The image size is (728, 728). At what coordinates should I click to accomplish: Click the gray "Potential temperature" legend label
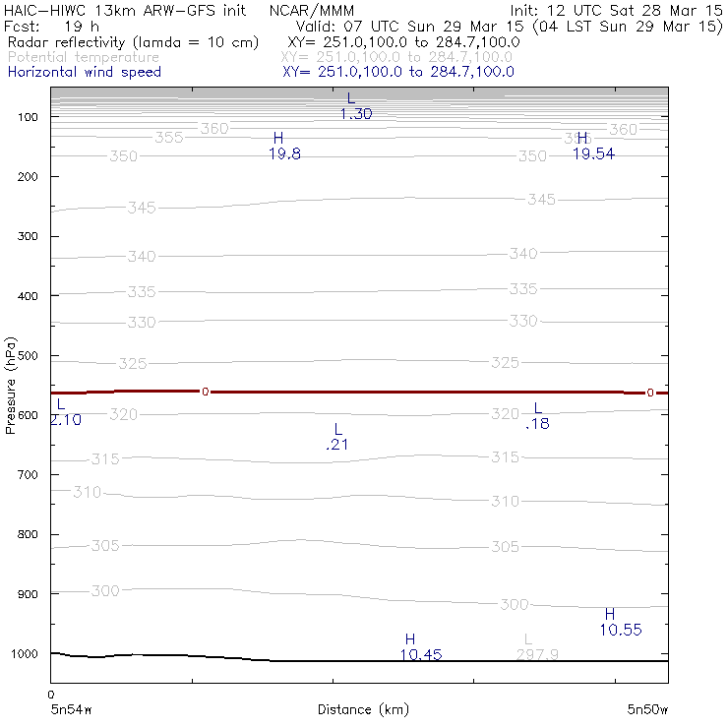pyautogui.click(x=84, y=57)
